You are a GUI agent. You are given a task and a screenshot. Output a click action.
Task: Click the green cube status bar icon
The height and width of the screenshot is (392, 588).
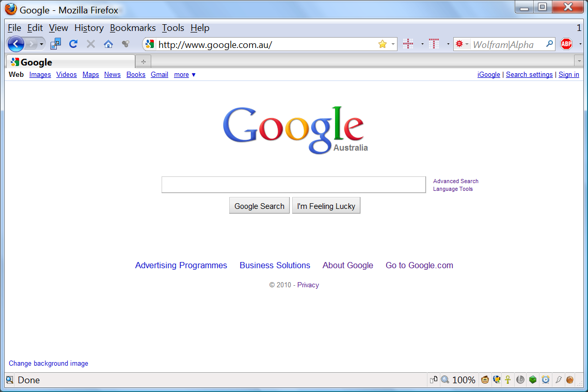click(x=533, y=380)
